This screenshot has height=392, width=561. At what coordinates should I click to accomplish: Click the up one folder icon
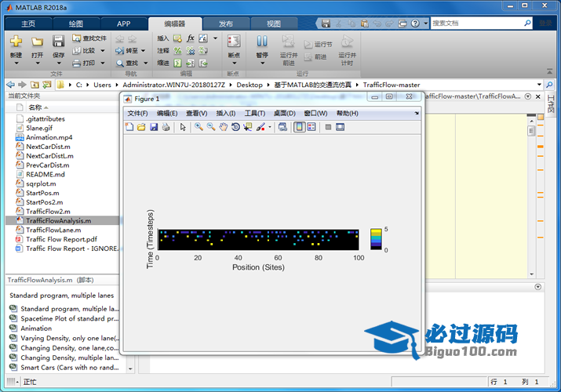pyautogui.click(x=35, y=85)
